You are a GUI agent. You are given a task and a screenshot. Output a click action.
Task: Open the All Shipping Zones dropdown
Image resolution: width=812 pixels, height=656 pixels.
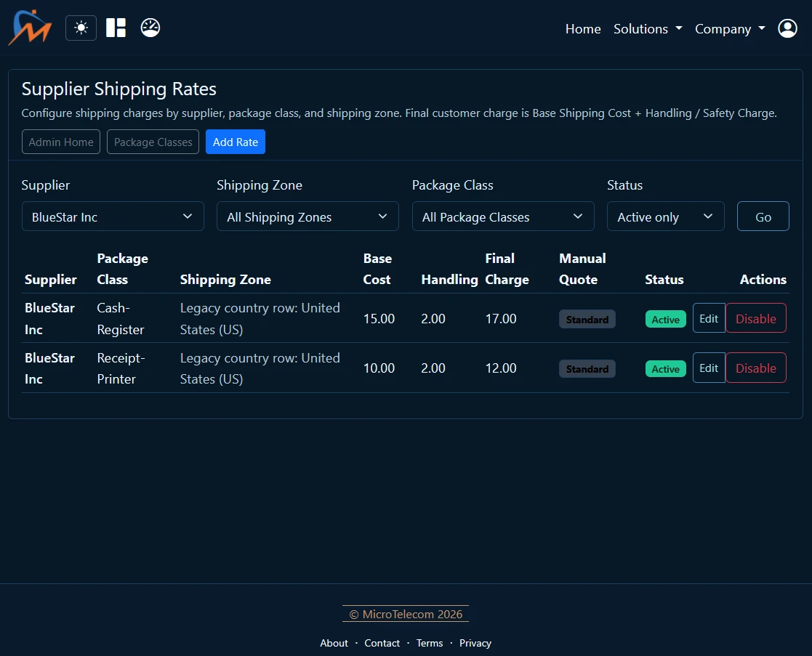307,216
